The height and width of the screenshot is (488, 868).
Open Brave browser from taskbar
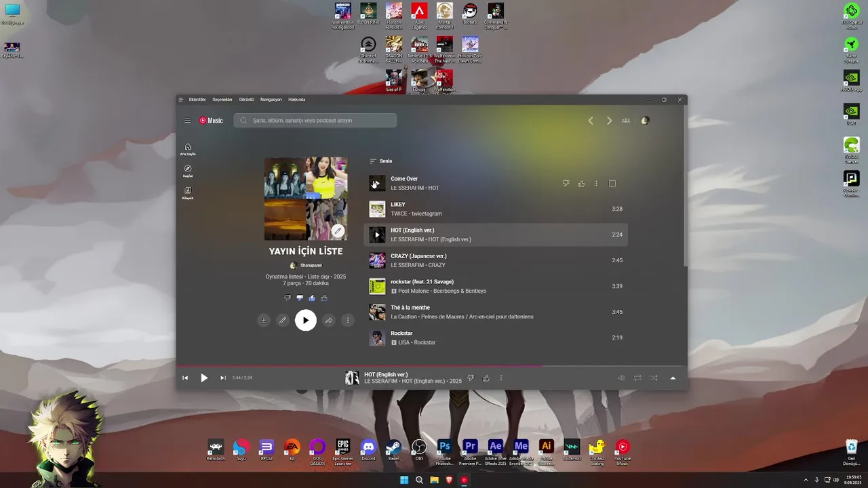point(449,480)
